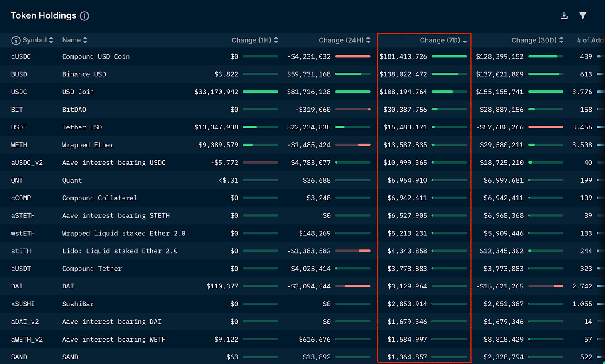Screen dimensions: 605x364
Task: Click the 1,055 address count
Action: pos(582,304)
